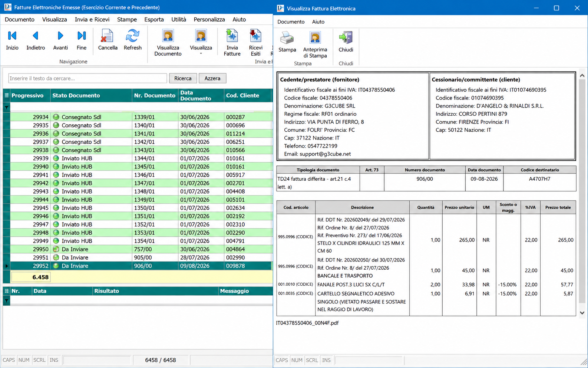The width and height of the screenshot is (588, 368).
Task: Open column chooser icon of invoice grid
Action: (x=6, y=95)
